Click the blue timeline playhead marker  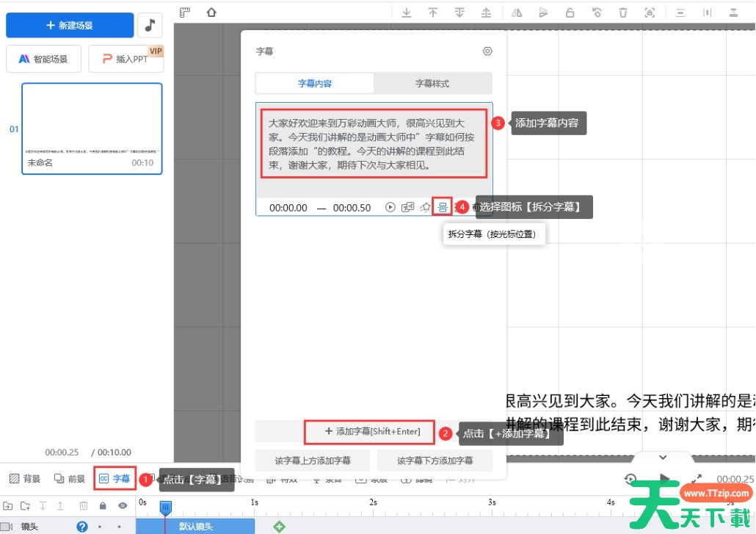point(166,507)
